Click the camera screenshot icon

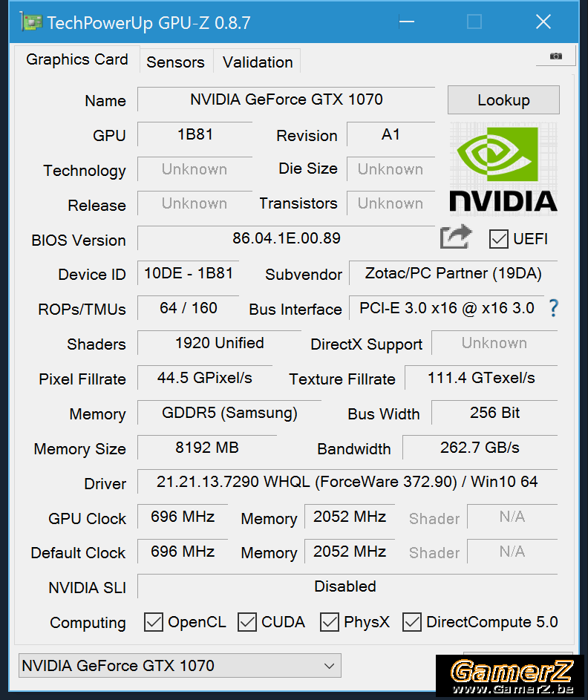555,56
